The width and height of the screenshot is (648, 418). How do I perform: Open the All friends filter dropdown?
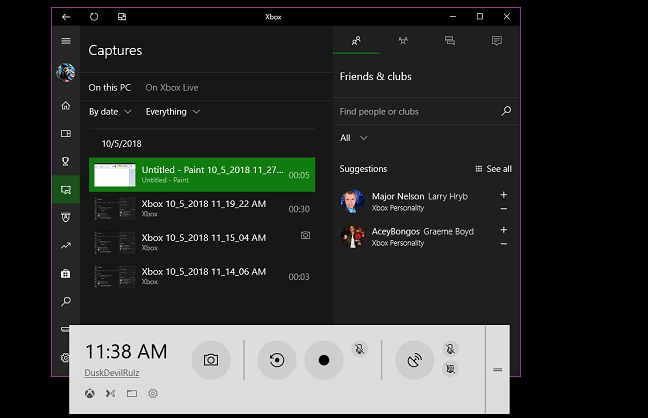click(353, 138)
